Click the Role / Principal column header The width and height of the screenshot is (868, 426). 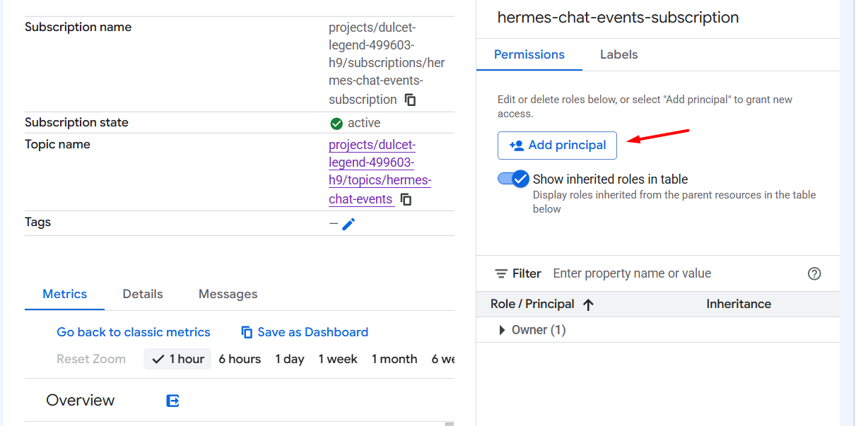pos(532,304)
